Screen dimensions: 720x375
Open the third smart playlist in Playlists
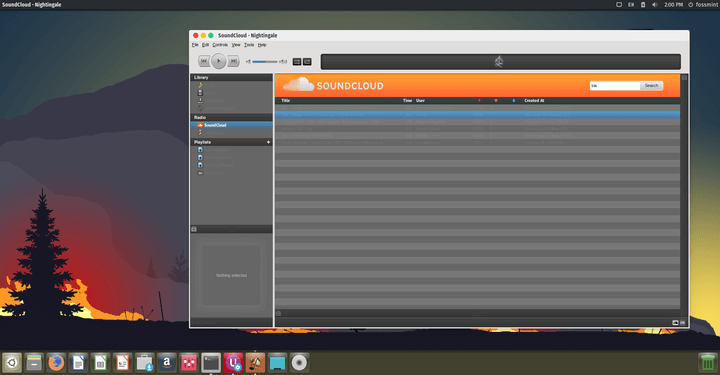[231, 165]
